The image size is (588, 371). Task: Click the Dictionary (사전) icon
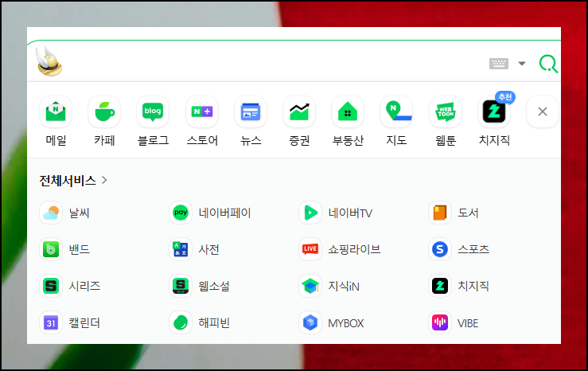coord(181,249)
